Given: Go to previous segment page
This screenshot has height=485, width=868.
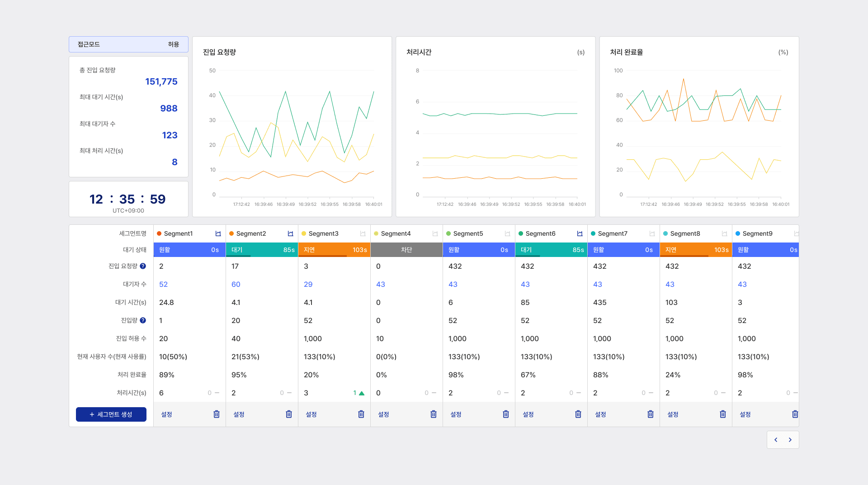Looking at the screenshot, I should point(776,440).
